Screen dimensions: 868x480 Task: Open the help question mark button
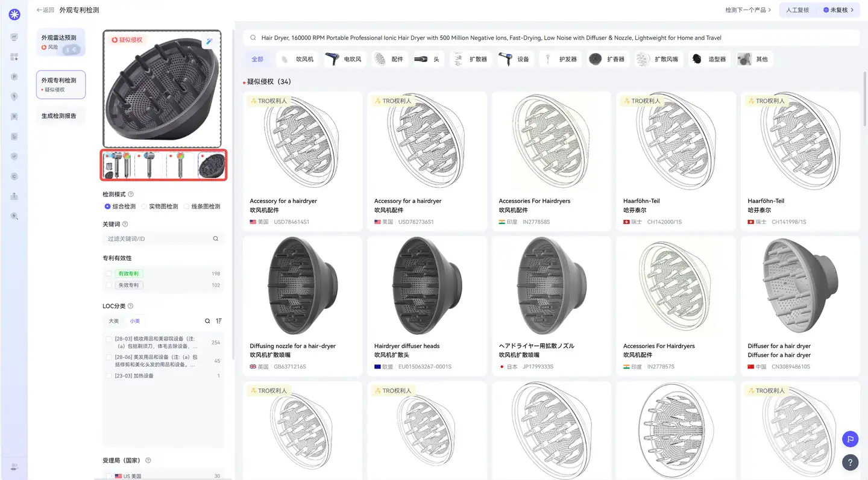point(850,463)
